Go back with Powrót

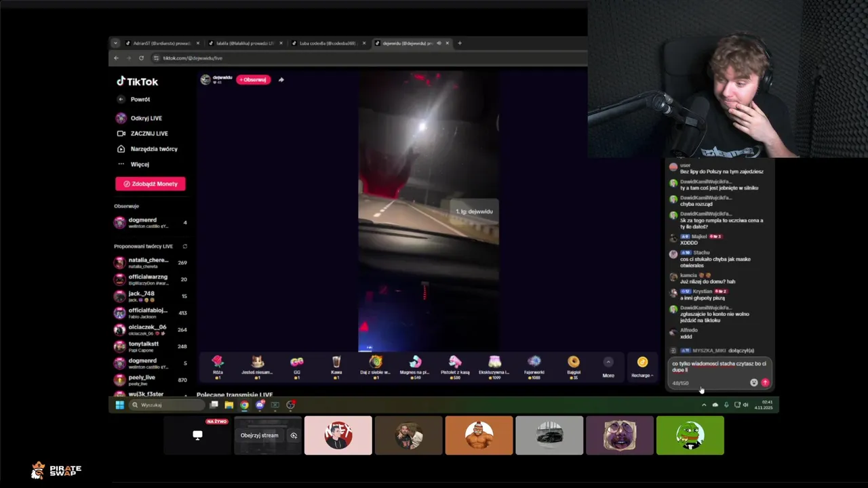134,100
